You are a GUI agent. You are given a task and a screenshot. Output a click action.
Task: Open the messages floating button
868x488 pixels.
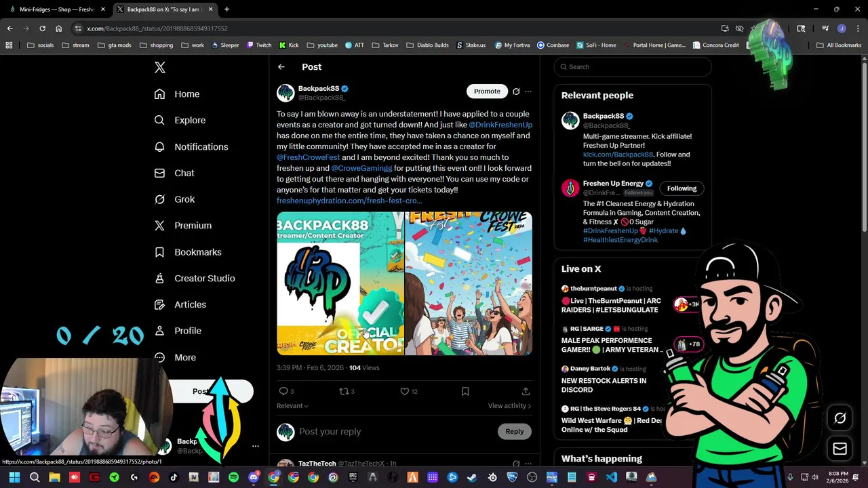pyautogui.click(x=840, y=449)
